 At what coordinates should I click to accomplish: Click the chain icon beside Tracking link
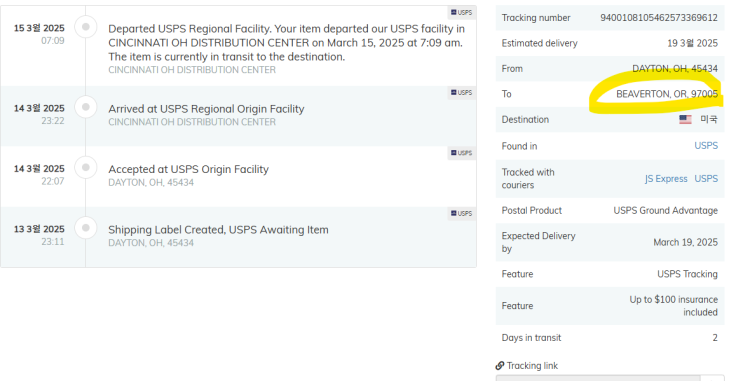(x=500, y=366)
